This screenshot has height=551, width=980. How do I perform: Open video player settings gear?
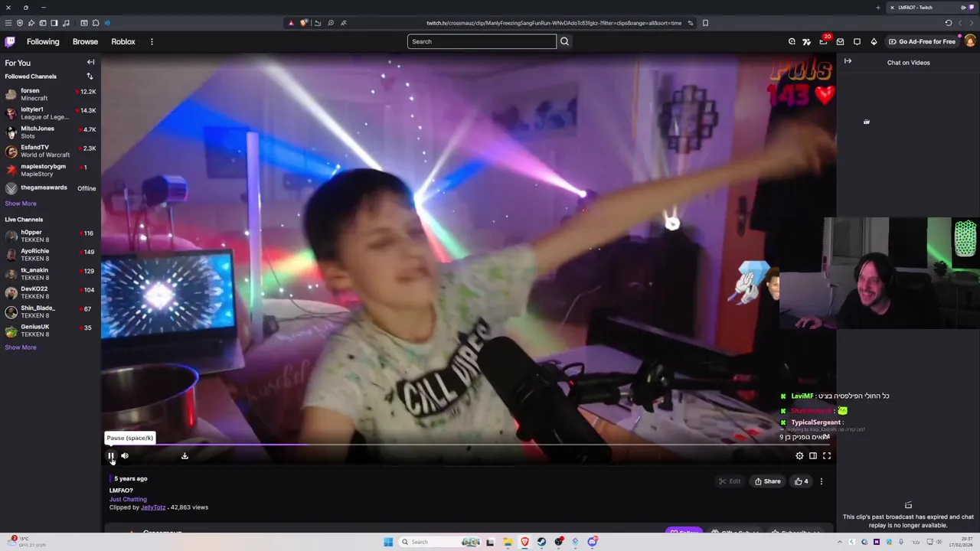point(799,456)
